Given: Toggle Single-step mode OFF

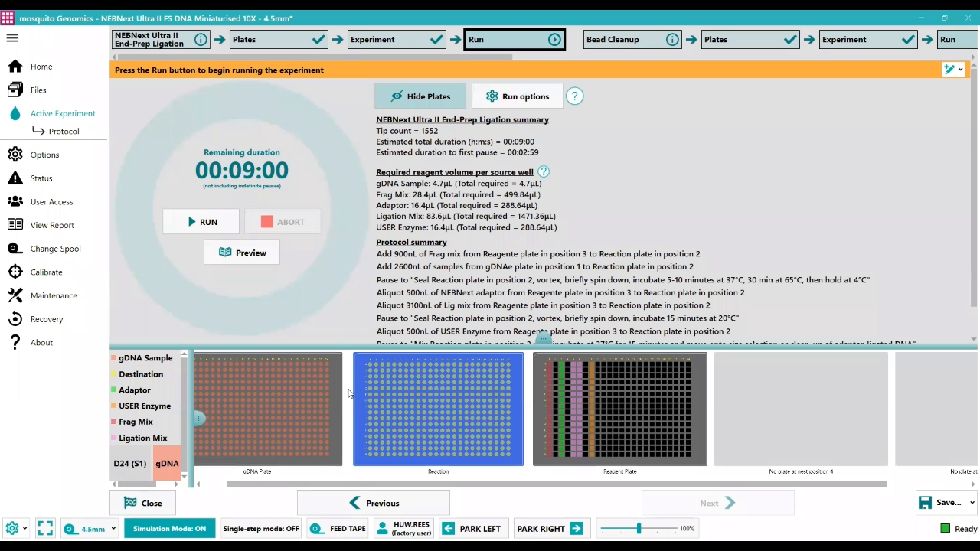Looking at the screenshot, I should (260, 528).
